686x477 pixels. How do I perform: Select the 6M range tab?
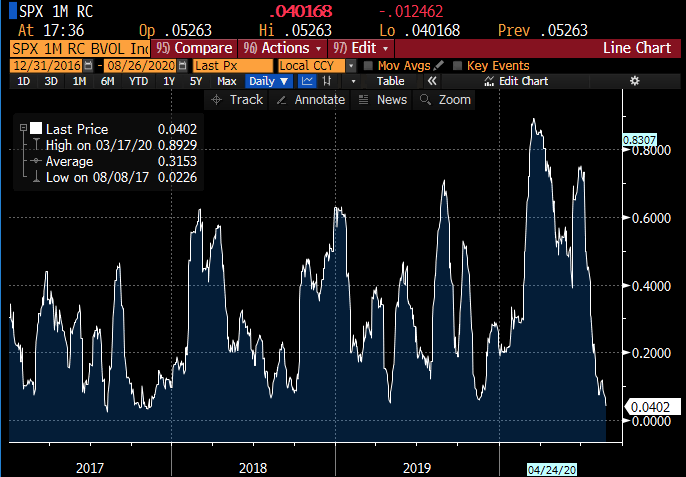click(107, 81)
